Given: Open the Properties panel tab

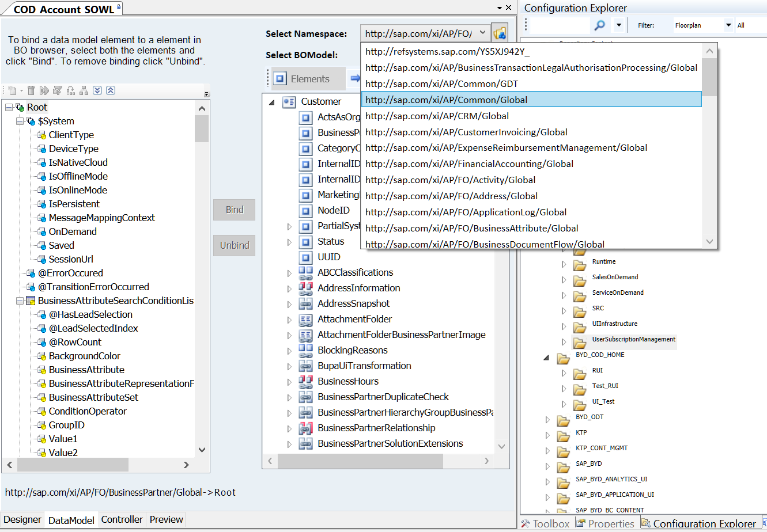Looking at the screenshot, I should [x=604, y=523].
